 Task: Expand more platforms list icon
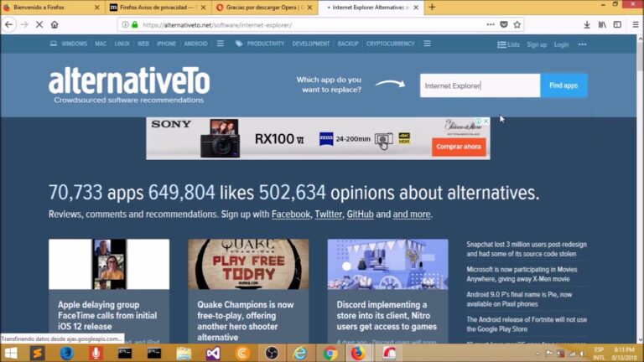[221, 43]
